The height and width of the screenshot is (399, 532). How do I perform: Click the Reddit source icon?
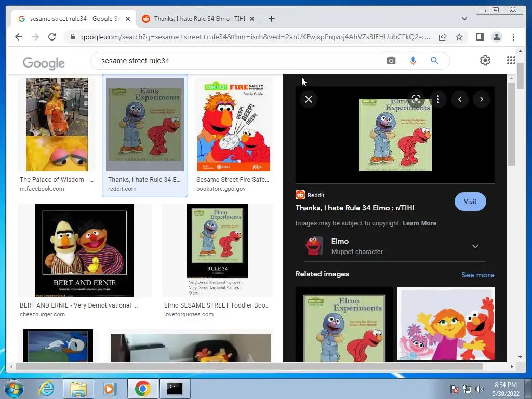[300, 195]
